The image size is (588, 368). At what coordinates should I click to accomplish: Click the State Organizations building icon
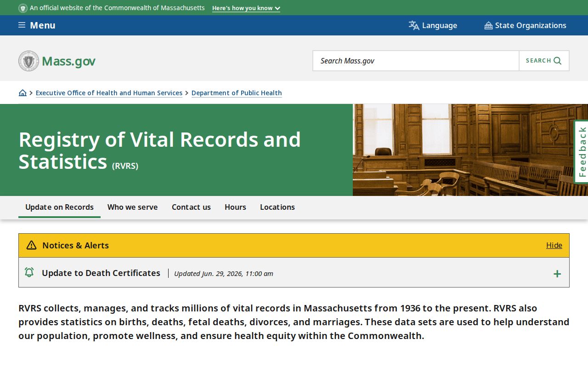point(488,25)
